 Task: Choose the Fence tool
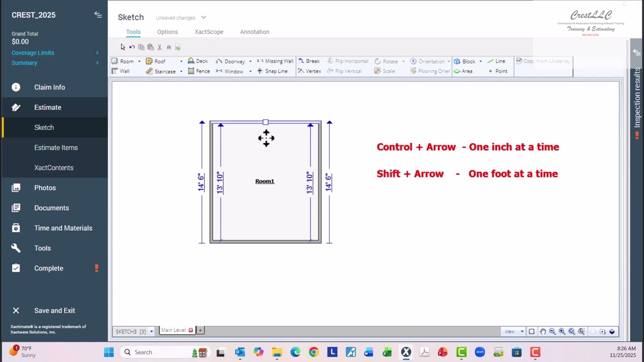coord(199,71)
